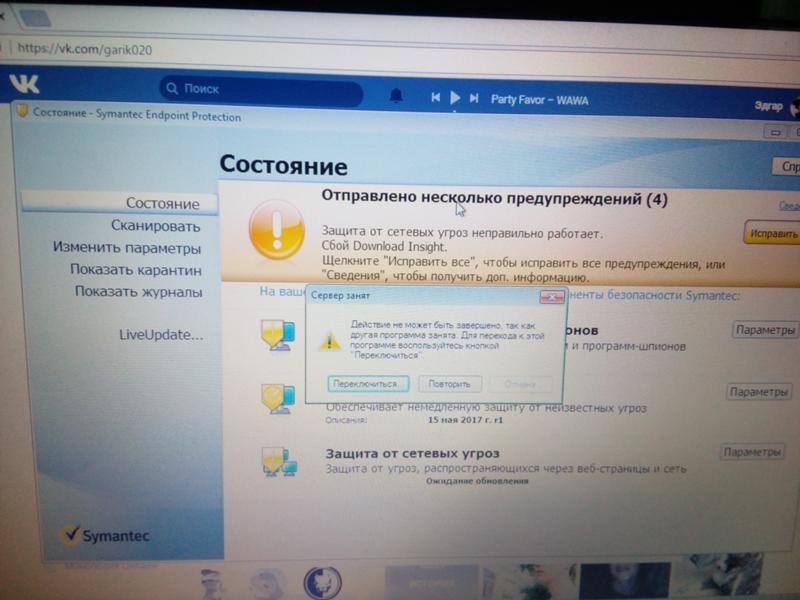
Task: Open Показать карантин in the sidebar
Action: click(x=136, y=269)
